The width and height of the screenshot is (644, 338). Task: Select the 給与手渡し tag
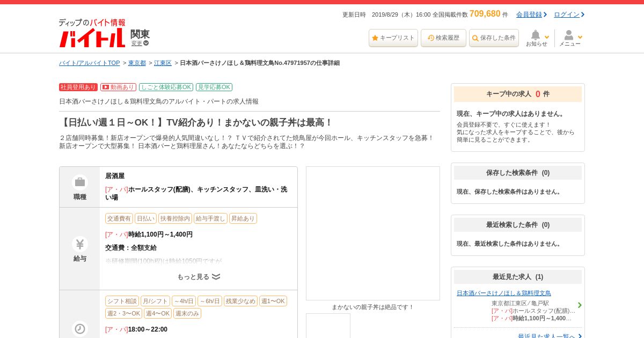[x=210, y=218]
